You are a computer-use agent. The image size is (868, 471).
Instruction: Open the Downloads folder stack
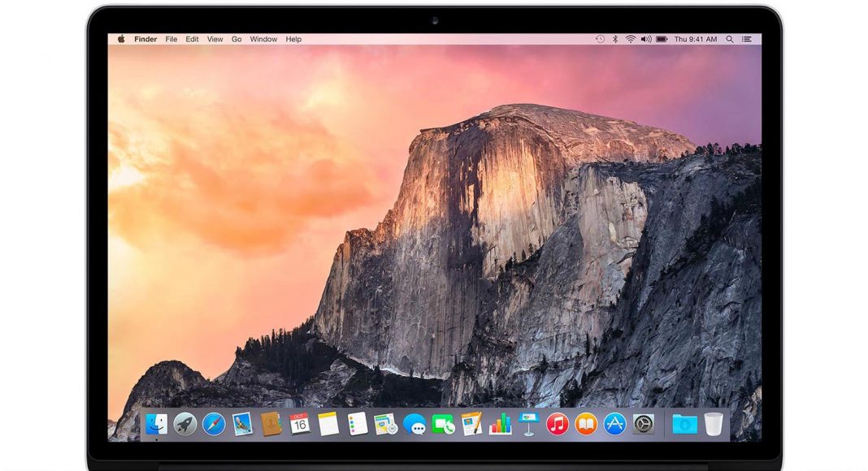pyautogui.click(x=685, y=425)
